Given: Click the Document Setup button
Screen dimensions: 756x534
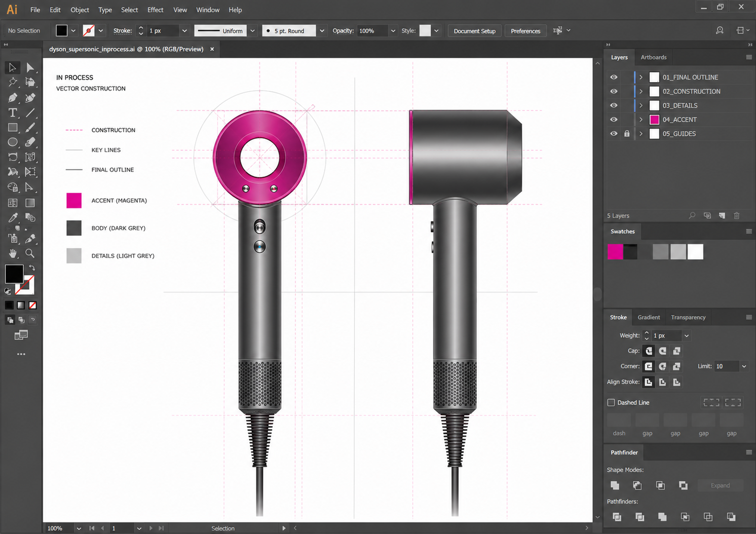Looking at the screenshot, I should tap(474, 31).
